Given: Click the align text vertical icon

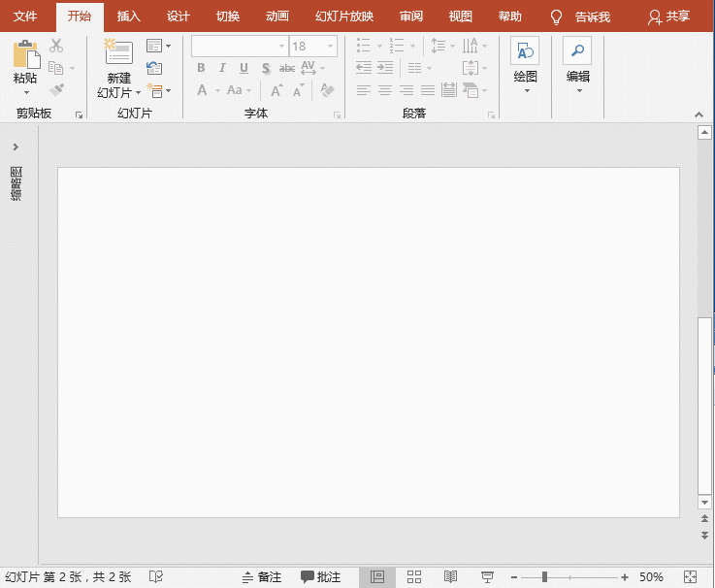Looking at the screenshot, I should [x=471, y=68].
